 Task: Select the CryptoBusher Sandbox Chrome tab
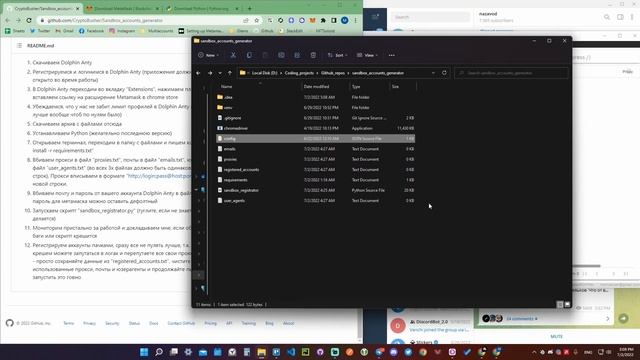click(x=43, y=8)
